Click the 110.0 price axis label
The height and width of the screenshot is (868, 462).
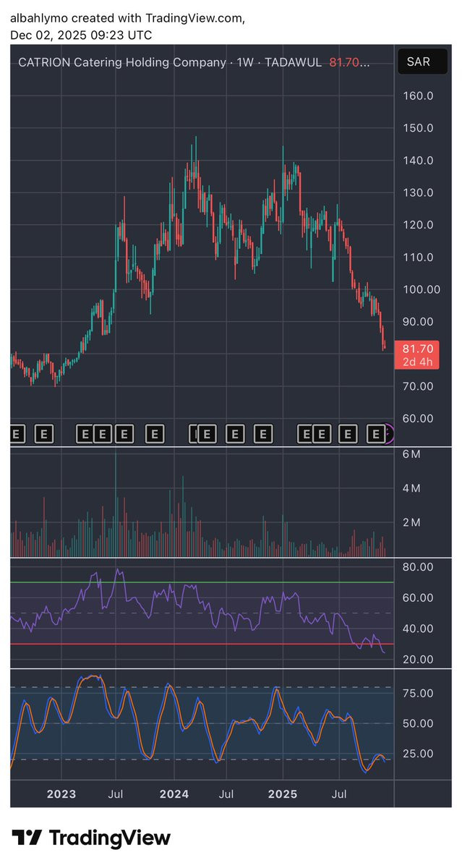[x=417, y=257]
